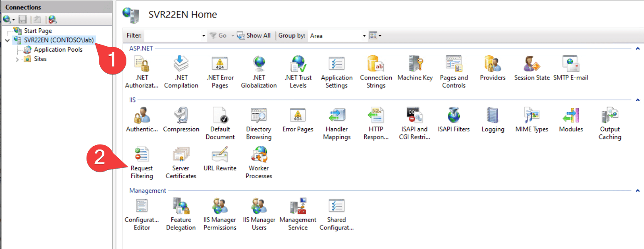Image resolution: width=644 pixels, height=249 pixels.
Task: Open Directory Browsing feature
Action: click(259, 124)
